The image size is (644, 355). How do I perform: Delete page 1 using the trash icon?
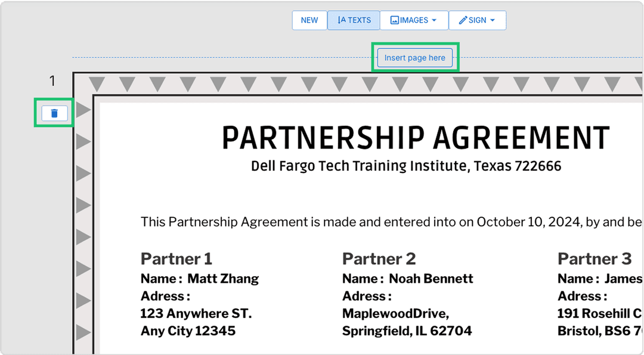(54, 113)
